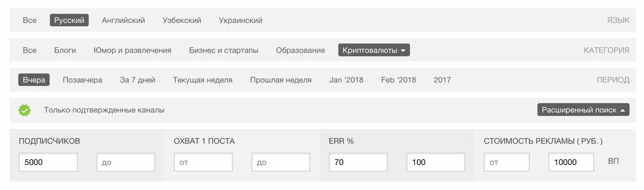Filter by Узбекский language
This screenshot has width=644, height=190.
[182, 21]
